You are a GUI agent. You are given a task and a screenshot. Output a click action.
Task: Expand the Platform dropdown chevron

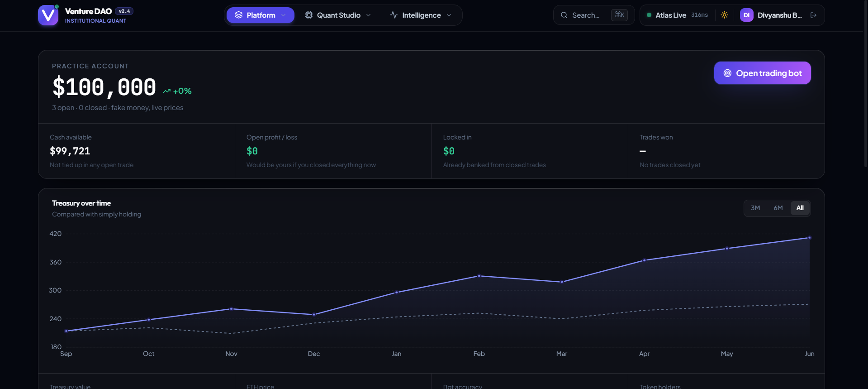tap(284, 15)
